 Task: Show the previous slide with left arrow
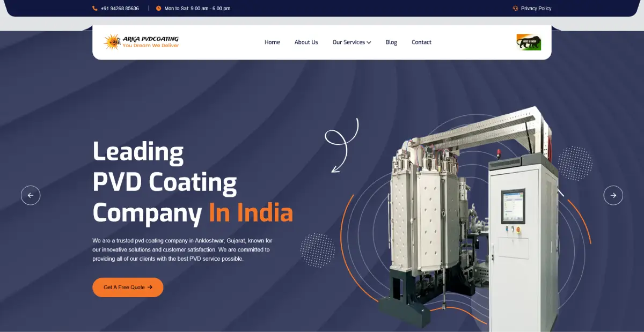[31, 195]
